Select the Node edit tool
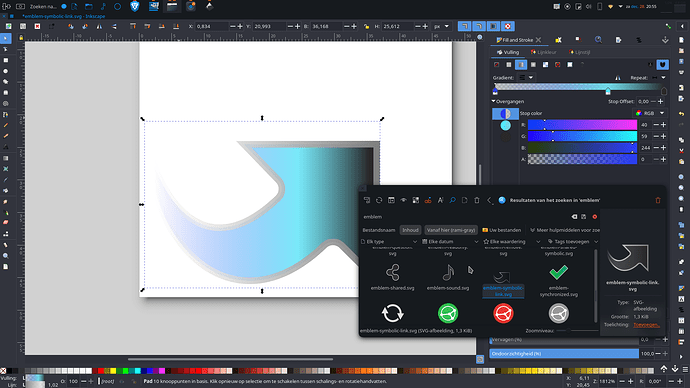Viewport: 690px width, 388px height. (x=6, y=49)
